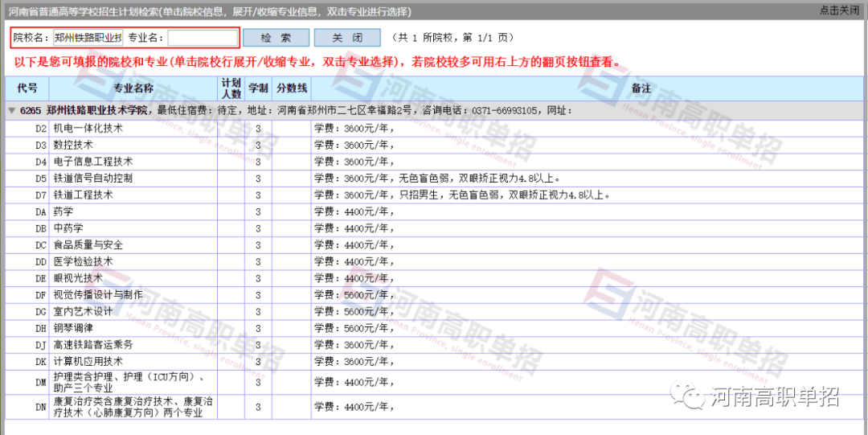Image resolution: width=868 pixels, height=435 pixels.
Task: Click code DE in the 代号 column
Action: click(x=40, y=278)
